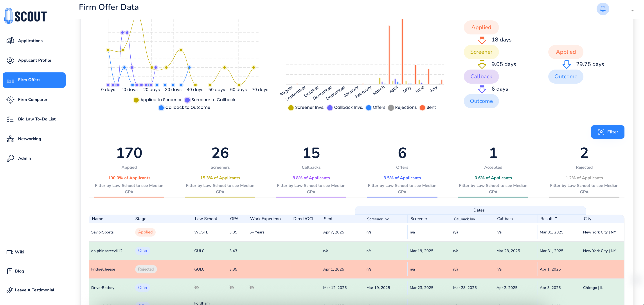This screenshot has height=305, width=644.
Task: Open the Firm Offers menu item
Action: (x=34, y=80)
